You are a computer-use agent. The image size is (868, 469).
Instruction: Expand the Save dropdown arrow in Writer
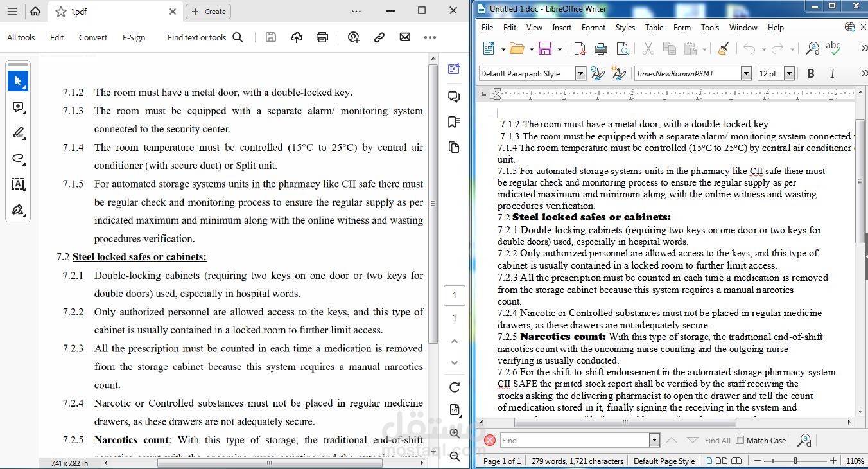tap(560, 49)
